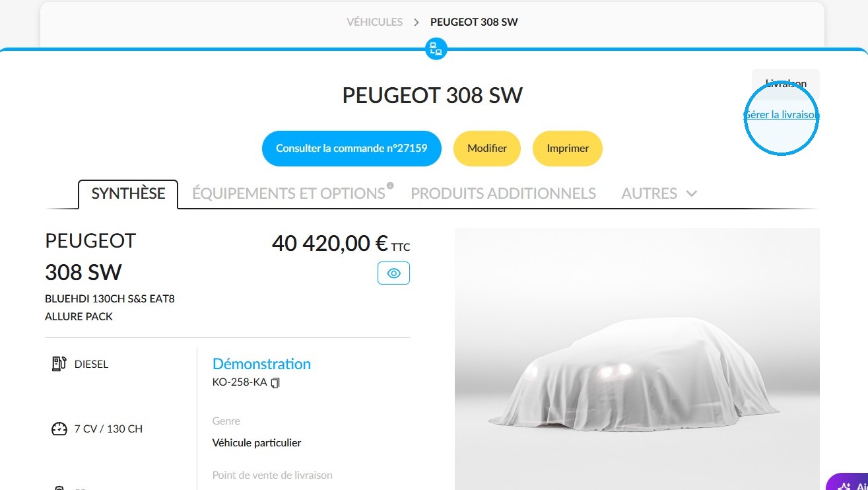Viewport: 868px width, 490px height.
Task: Click the breadcrumb arrow separator
Action: (417, 22)
